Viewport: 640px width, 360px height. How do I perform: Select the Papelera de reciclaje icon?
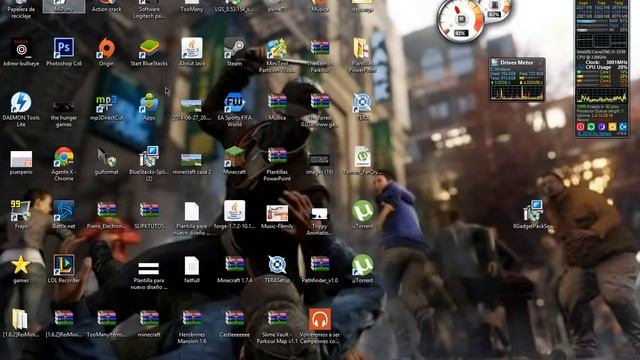(x=21, y=7)
